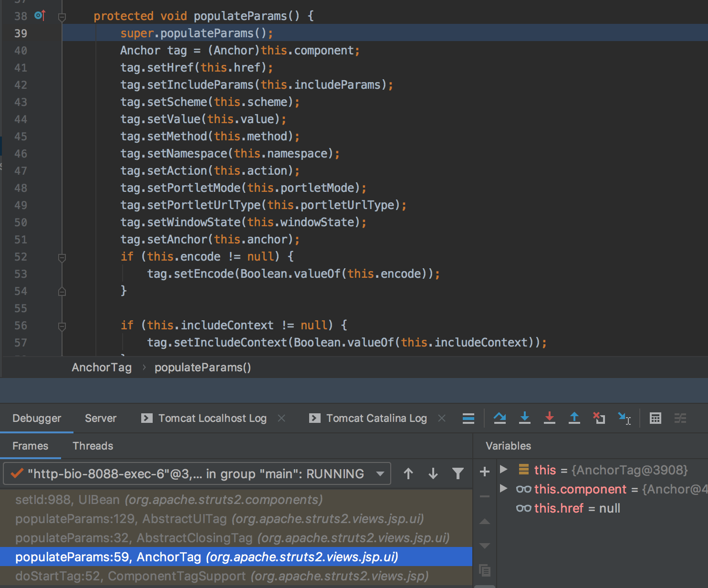Click the Drop Frame icon
The image size is (708, 588).
[x=599, y=418]
